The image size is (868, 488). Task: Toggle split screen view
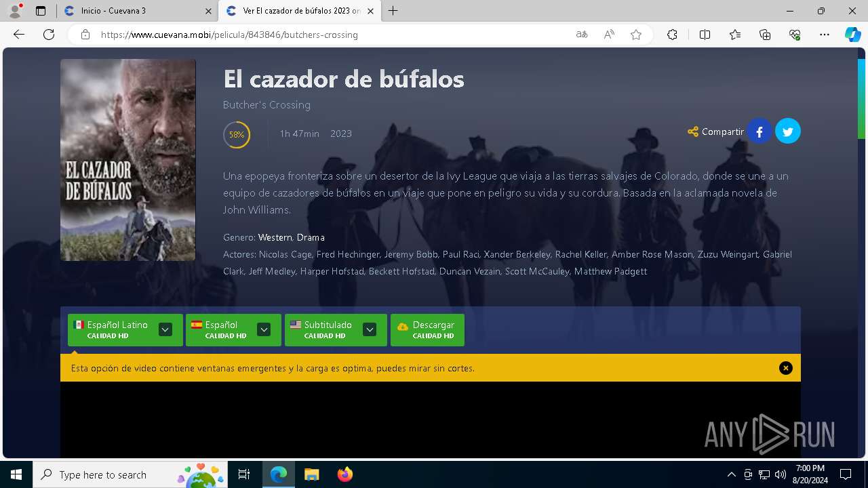coord(705,35)
